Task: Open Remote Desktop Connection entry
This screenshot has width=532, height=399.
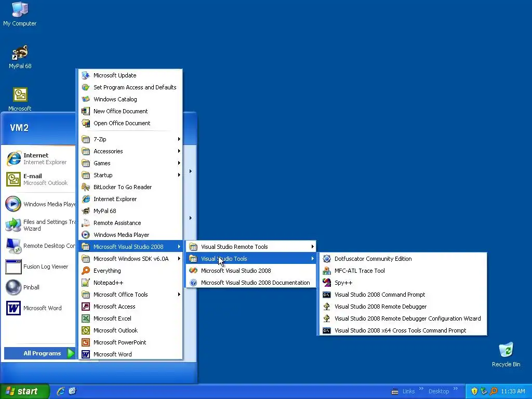Action: coord(39,246)
